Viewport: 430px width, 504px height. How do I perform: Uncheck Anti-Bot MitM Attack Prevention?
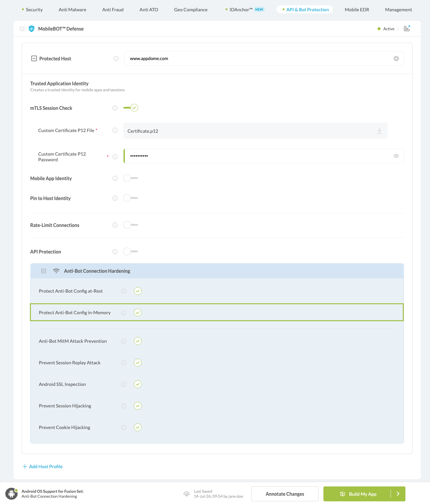coord(138,341)
